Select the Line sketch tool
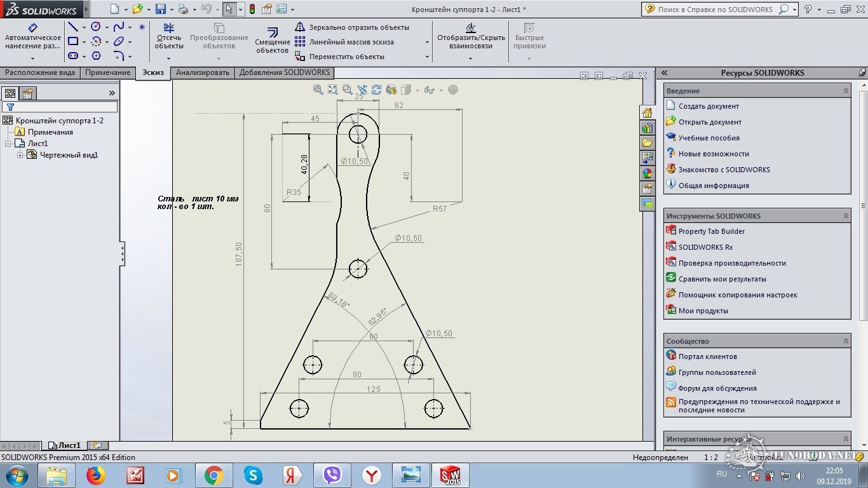 (73, 27)
